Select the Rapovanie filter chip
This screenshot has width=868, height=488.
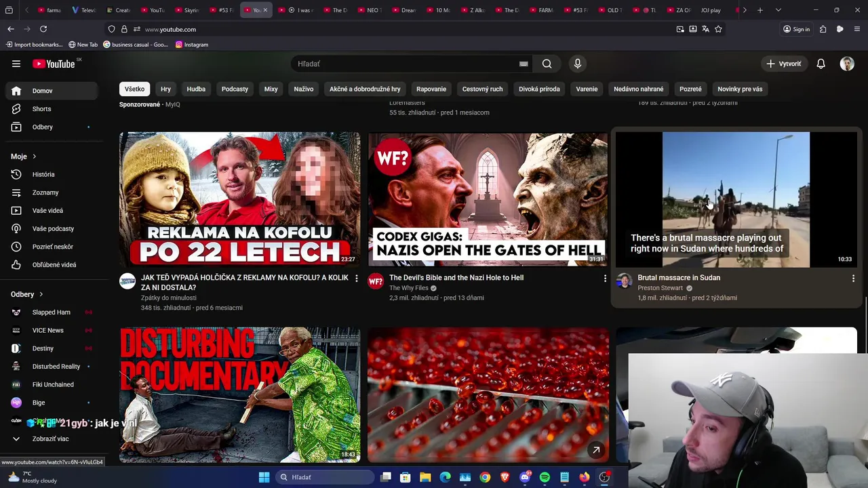coord(431,89)
